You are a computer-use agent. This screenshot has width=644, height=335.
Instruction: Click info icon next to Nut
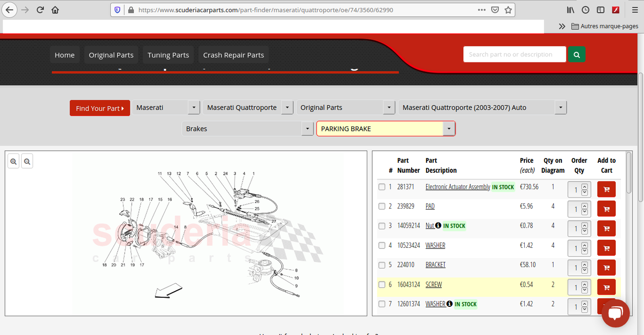[438, 225]
